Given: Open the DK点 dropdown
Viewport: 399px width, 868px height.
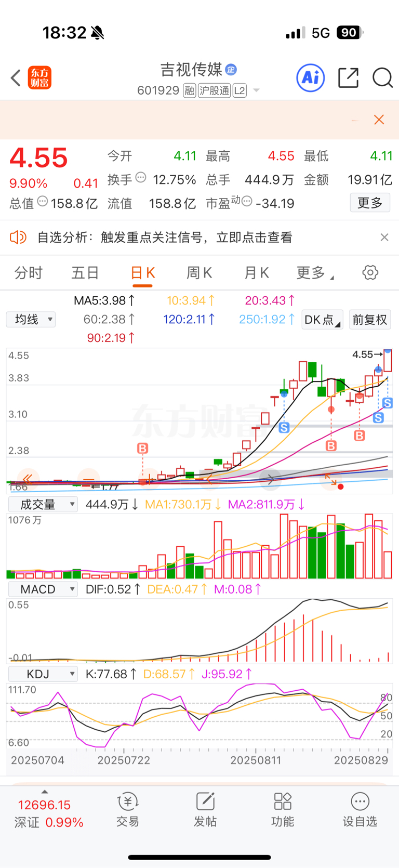Looking at the screenshot, I should tap(322, 319).
